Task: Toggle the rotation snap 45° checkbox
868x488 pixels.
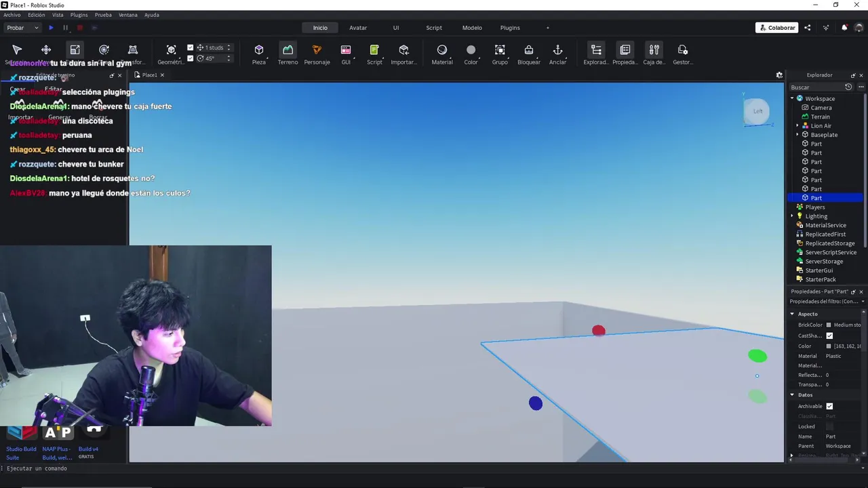Action: pyautogui.click(x=191, y=58)
